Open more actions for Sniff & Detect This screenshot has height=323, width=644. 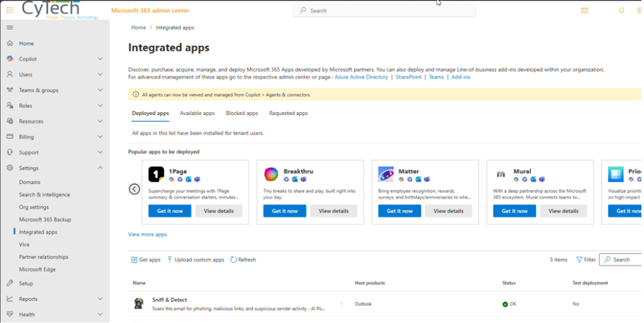(341, 304)
